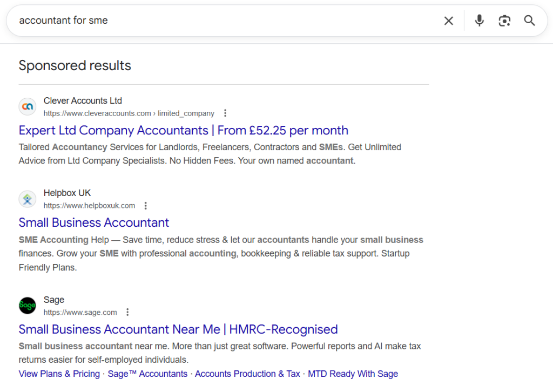Clear the search box text
This screenshot has width=553, height=392.
(448, 21)
